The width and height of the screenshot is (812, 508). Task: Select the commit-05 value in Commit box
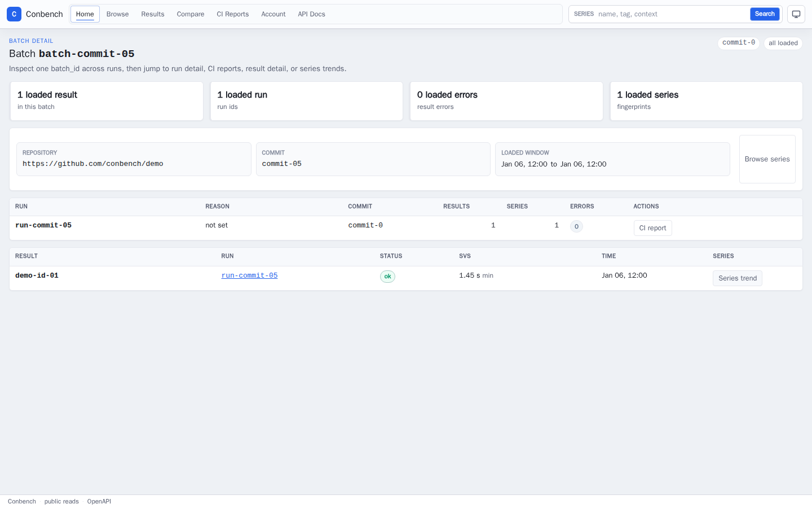[282, 164]
